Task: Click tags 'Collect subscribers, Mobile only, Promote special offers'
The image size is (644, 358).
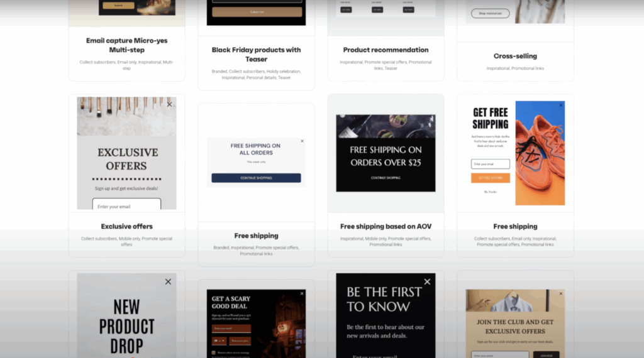Action: coord(126,242)
